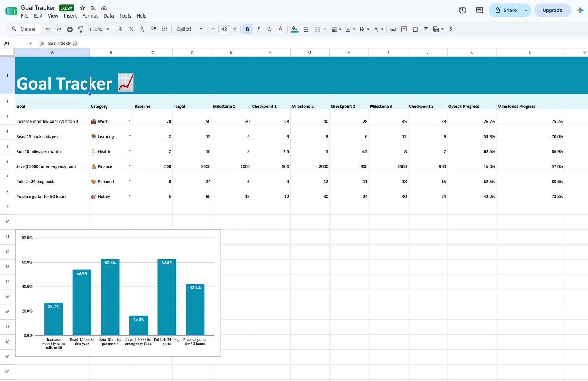
Task: Click the redo icon
Action: click(59, 29)
